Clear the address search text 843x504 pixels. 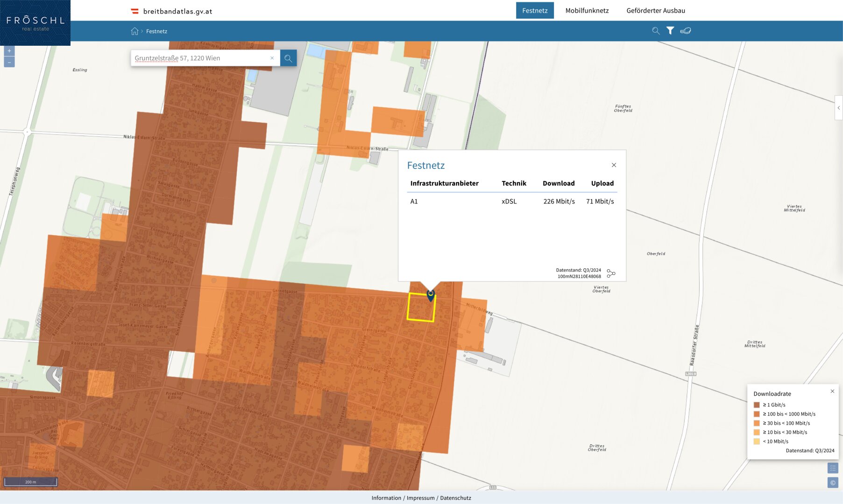coord(272,58)
